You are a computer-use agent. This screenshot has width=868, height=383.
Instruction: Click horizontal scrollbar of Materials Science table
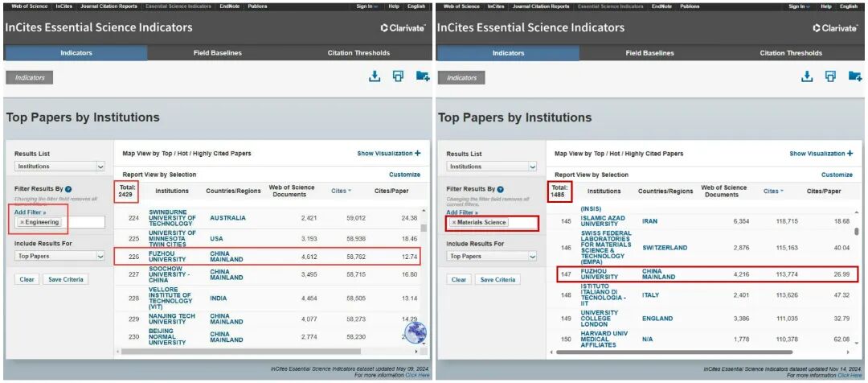click(674, 352)
